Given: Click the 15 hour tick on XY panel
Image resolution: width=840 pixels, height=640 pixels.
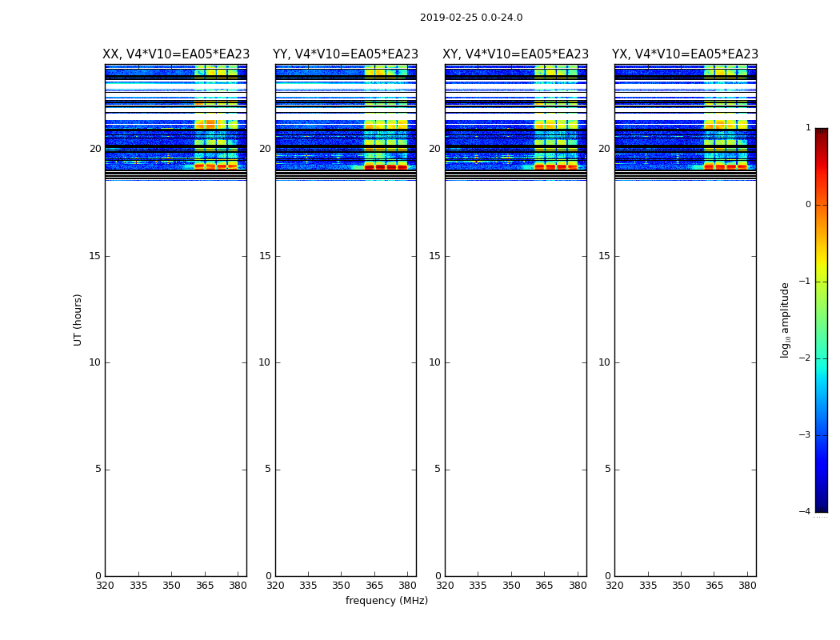Looking at the screenshot, I should (434, 256).
